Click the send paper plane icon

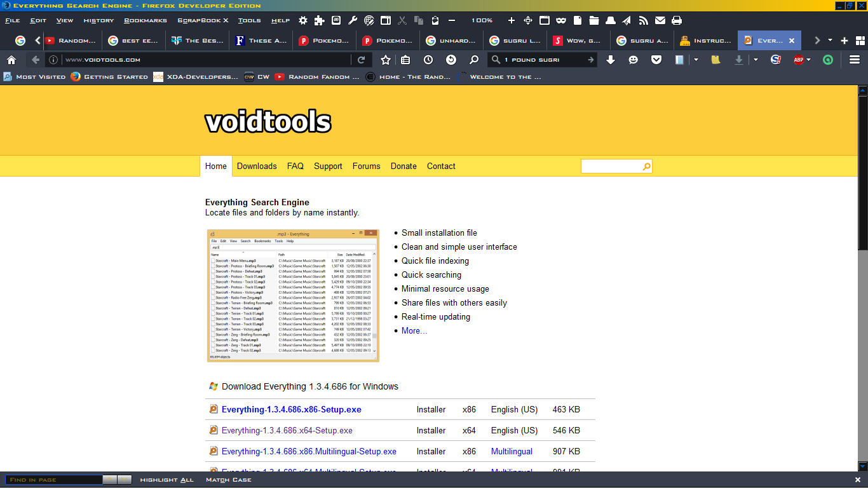point(627,20)
